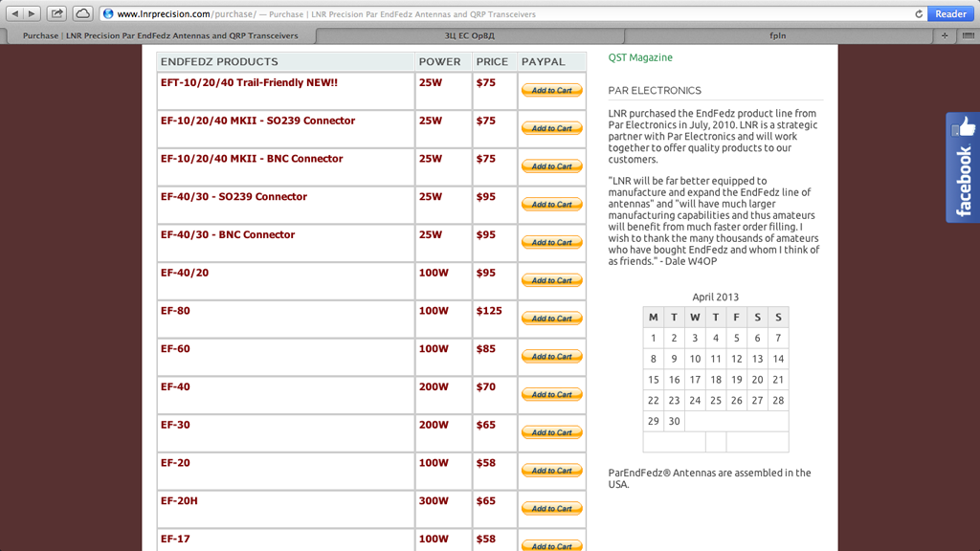Add EF-30 antenna to cart
Screen dimensions: 980x551
[551, 432]
